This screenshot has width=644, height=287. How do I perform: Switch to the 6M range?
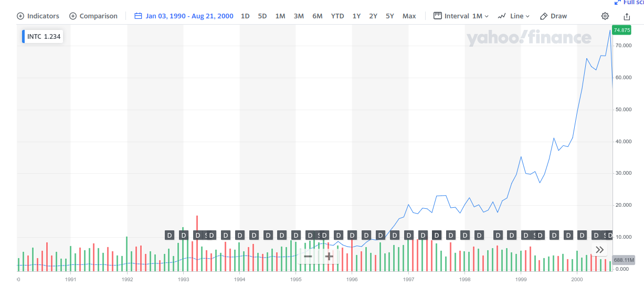(318, 16)
